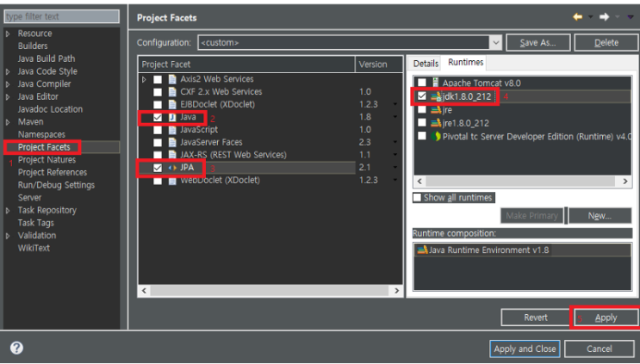Click the runtimes list horizontal scrollbar
This screenshot has width=640, height=364.
pos(522,181)
